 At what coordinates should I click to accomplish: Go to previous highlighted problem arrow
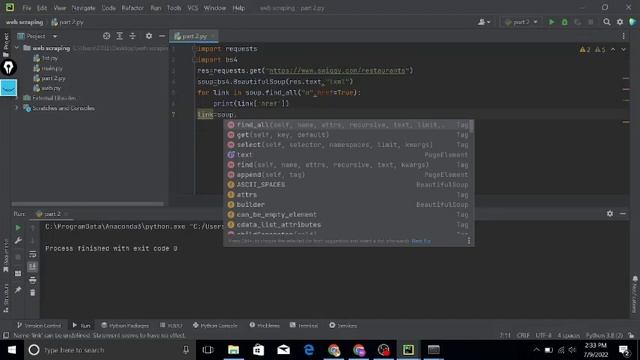613,49
